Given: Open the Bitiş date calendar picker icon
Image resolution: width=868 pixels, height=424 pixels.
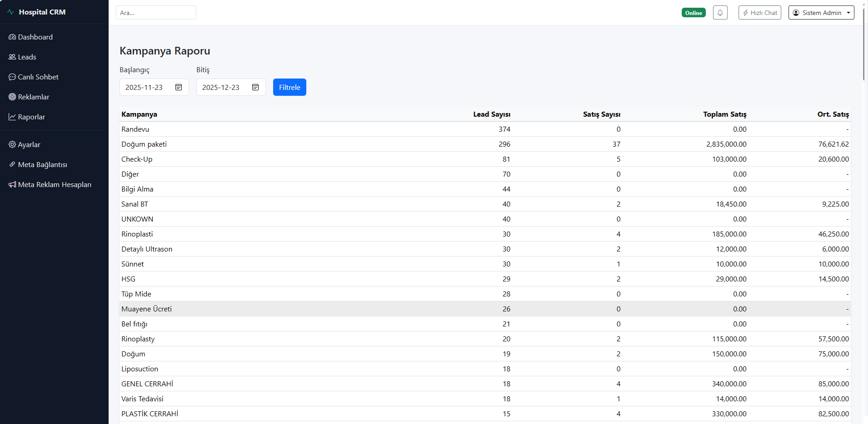Looking at the screenshot, I should click(255, 87).
